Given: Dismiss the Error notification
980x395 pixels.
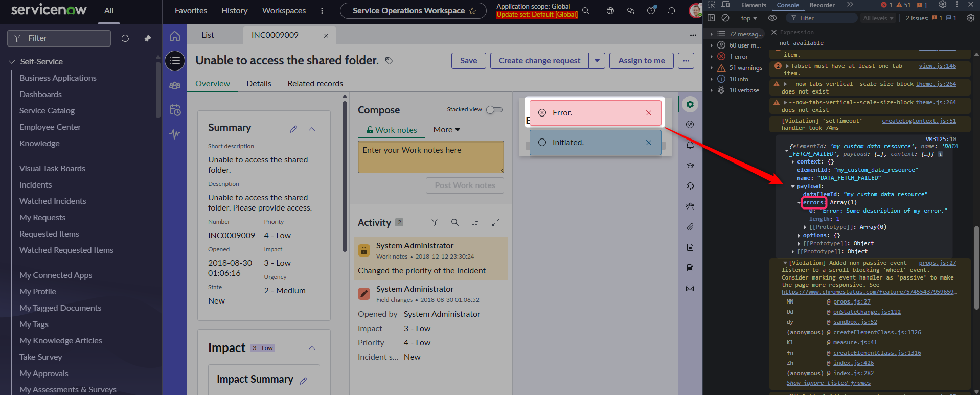Looking at the screenshot, I should [649, 113].
